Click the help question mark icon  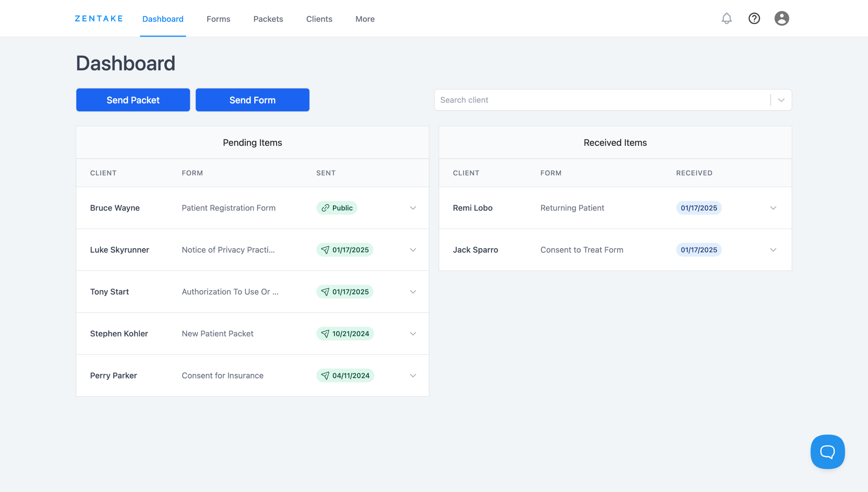point(754,19)
